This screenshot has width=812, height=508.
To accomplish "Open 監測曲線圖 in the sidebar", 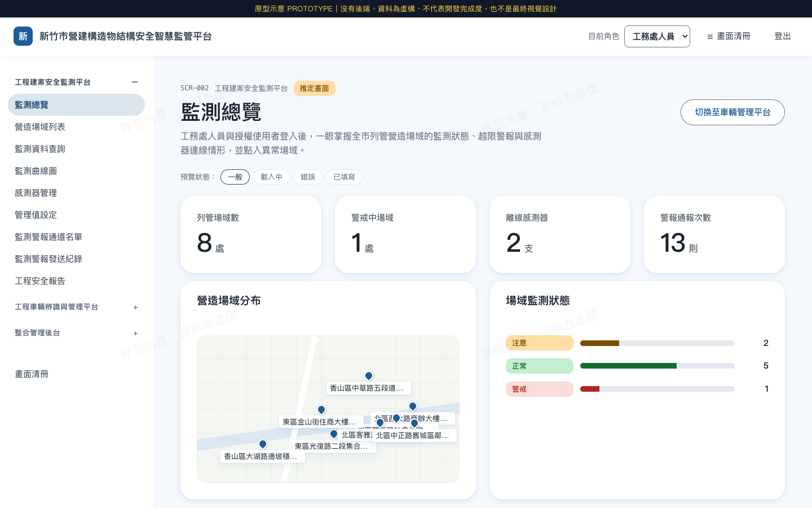I will click(76, 171).
